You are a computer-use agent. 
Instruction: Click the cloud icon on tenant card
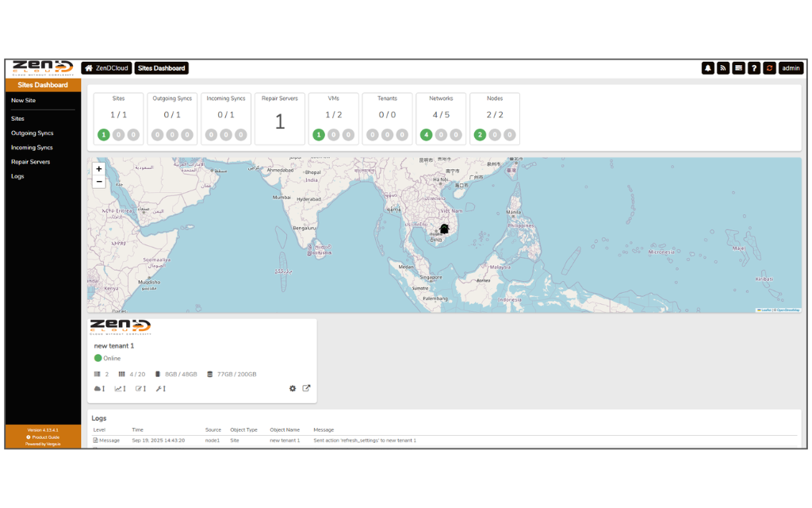(x=99, y=389)
